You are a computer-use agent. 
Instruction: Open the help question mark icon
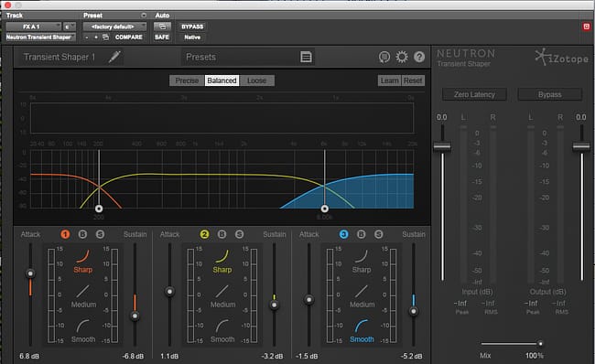pos(419,57)
